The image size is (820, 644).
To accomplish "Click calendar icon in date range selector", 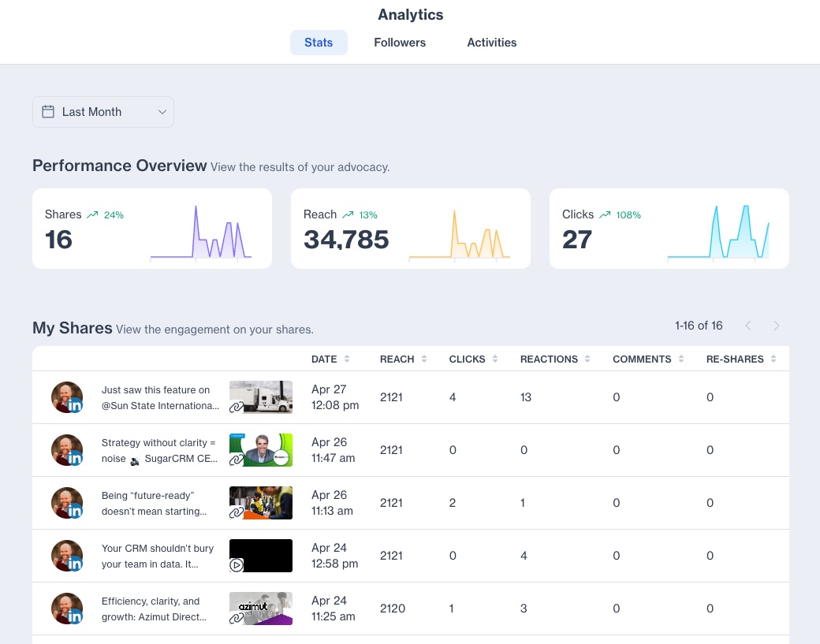I will click(48, 112).
